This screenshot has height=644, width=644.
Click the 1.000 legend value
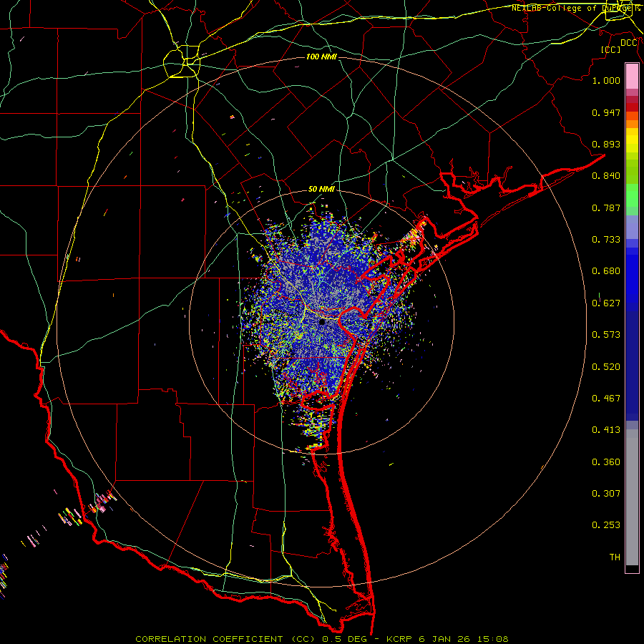[606, 80]
